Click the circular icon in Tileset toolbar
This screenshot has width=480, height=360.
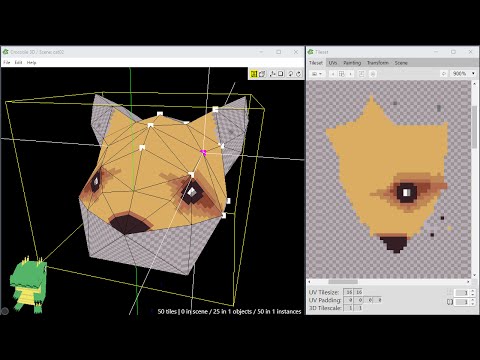(373, 74)
